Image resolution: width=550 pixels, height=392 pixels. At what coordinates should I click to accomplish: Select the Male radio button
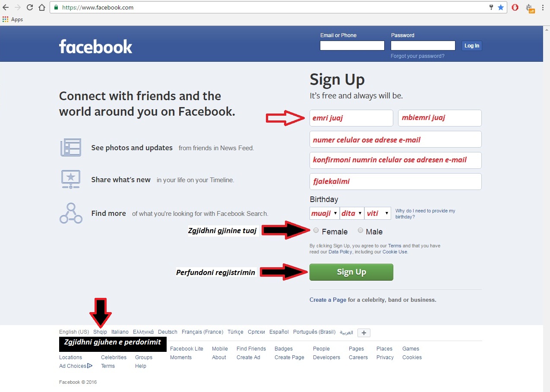[360, 231]
